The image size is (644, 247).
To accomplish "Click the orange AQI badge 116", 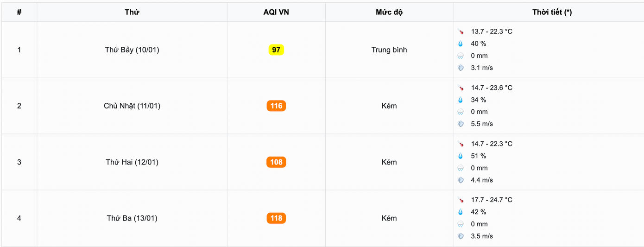I will pyautogui.click(x=276, y=106).
